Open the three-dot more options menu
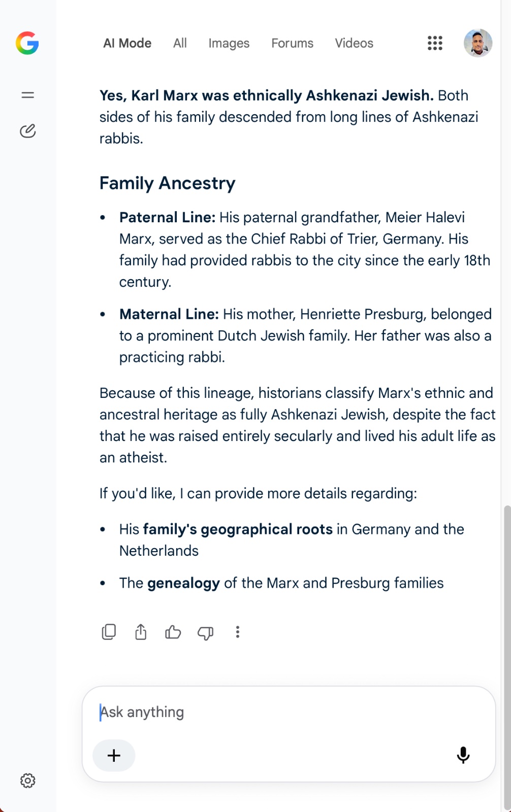The image size is (511, 812). coord(237,632)
